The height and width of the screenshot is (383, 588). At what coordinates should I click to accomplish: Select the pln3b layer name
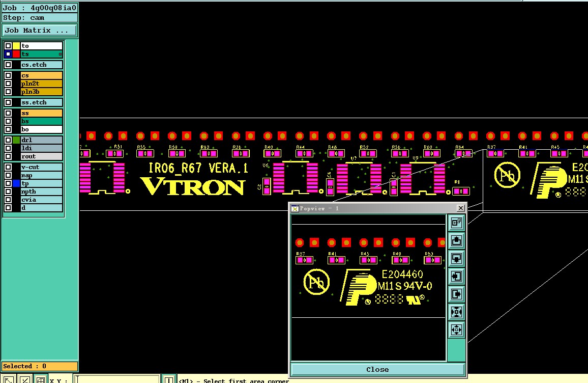pos(41,92)
